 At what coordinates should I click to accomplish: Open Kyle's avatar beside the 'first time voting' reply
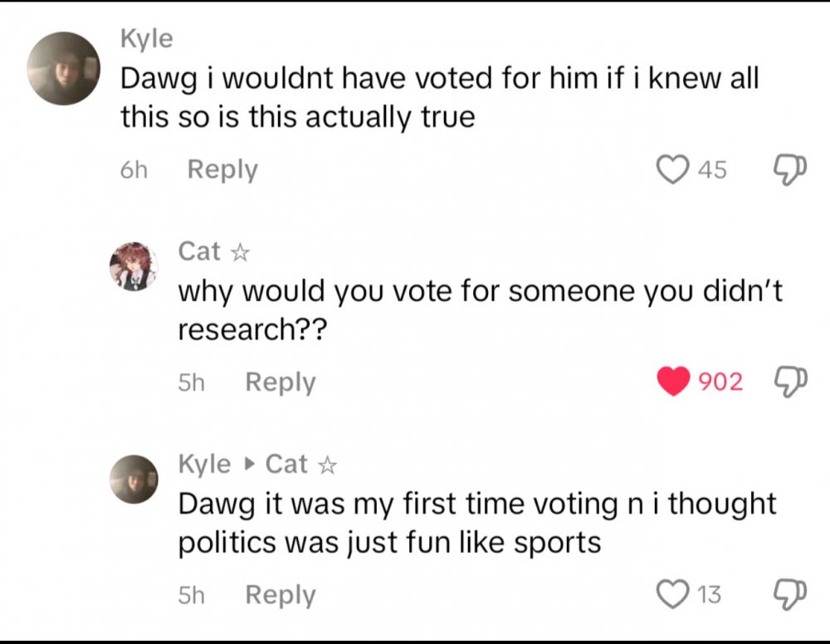coord(134,479)
